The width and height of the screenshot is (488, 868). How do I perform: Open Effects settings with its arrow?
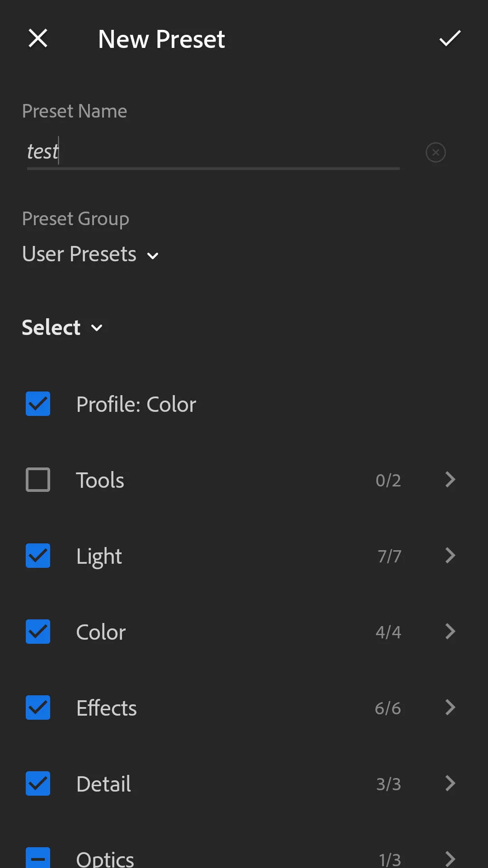tap(450, 708)
